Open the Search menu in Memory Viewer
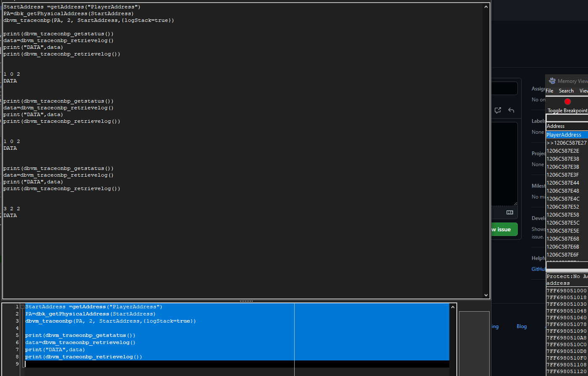This screenshot has width=588, height=376. 566,90
